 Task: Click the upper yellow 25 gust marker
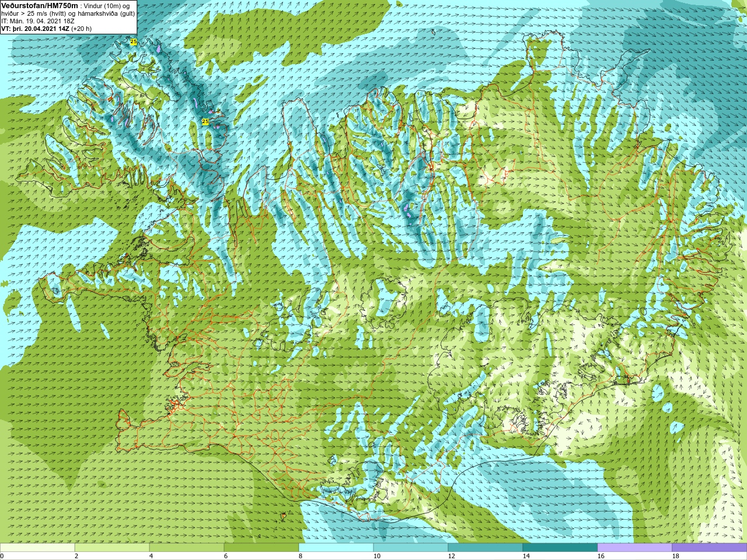tap(134, 42)
